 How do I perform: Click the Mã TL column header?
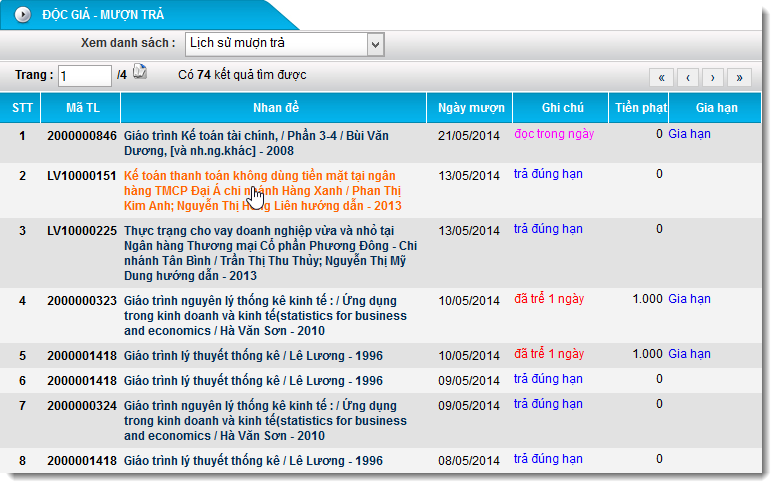(x=81, y=108)
